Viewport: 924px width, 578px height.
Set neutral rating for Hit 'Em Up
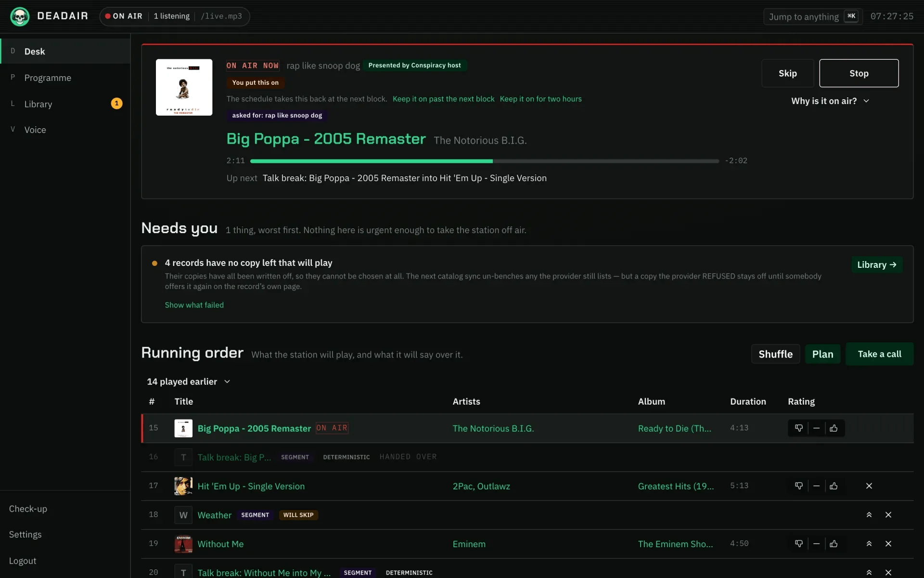[816, 486]
